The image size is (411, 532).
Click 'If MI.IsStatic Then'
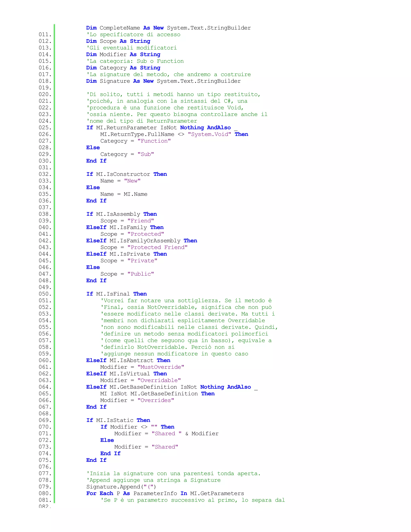pyautogui.click(x=118, y=420)
